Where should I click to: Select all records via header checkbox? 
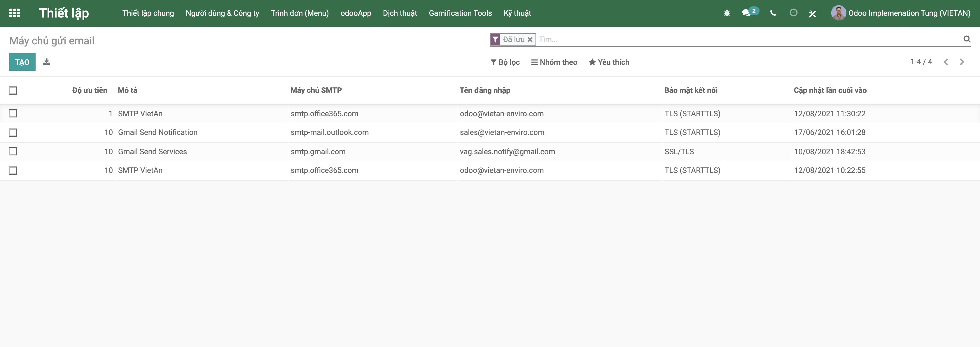[13, 90]
